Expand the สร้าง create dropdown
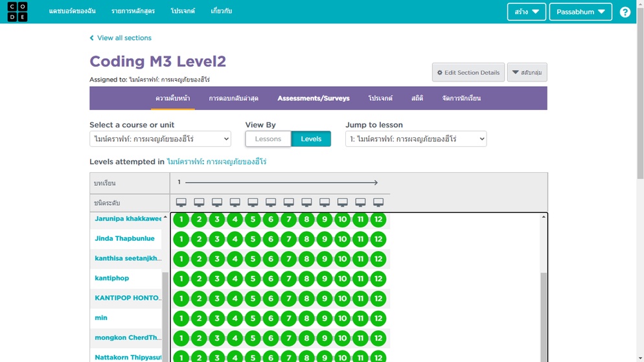 [526, 12]
